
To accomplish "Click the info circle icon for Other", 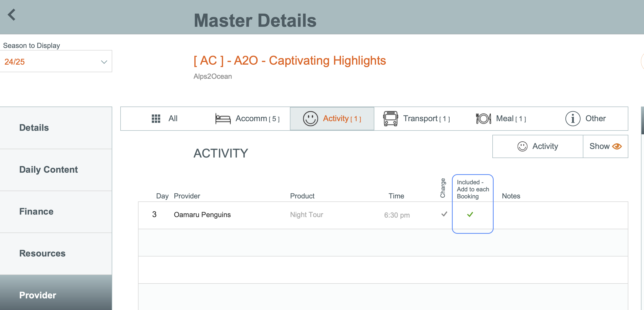I will tap(573, 118).
